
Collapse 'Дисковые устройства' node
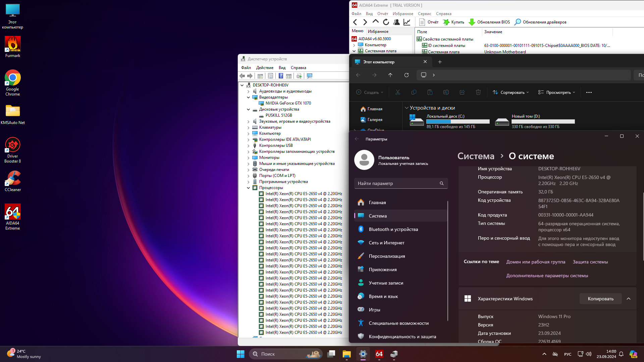(249, 109)
